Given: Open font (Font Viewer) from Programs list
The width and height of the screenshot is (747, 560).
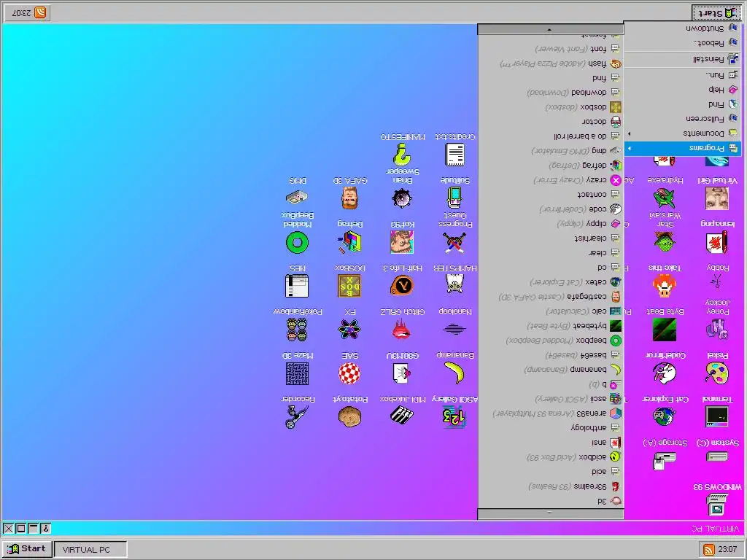Looking at the screenshot, I should (x=551, y=49).
